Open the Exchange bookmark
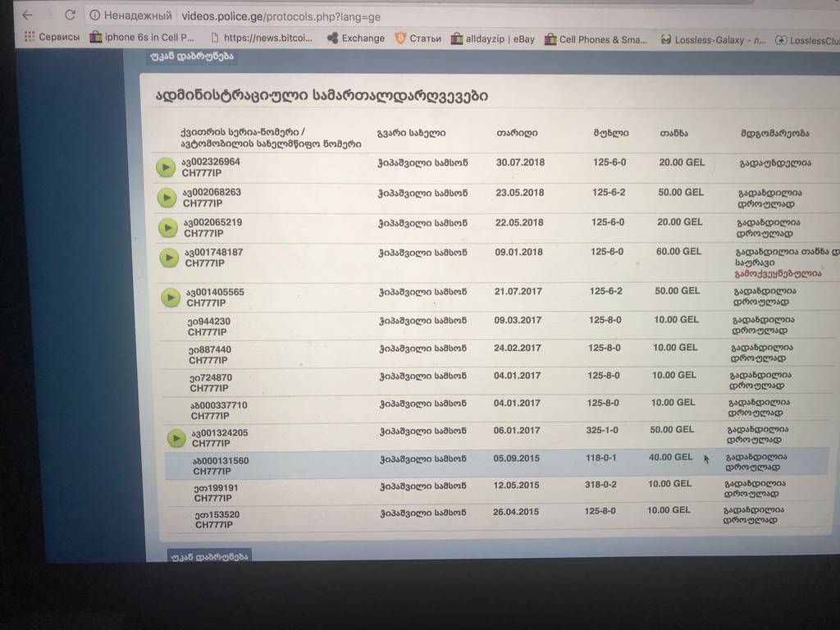 356,38
